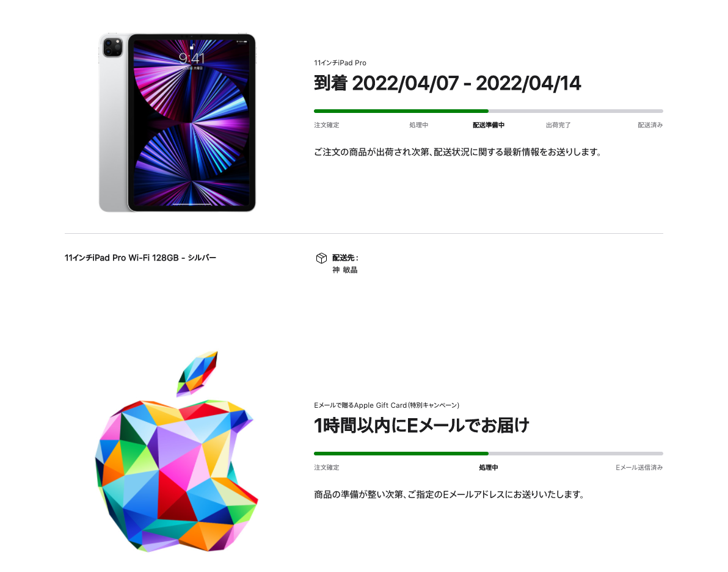Click the 1時間以内にEメールでお届け heading
Viewport: 728px width, 572px height.
[x=421, y=425]
